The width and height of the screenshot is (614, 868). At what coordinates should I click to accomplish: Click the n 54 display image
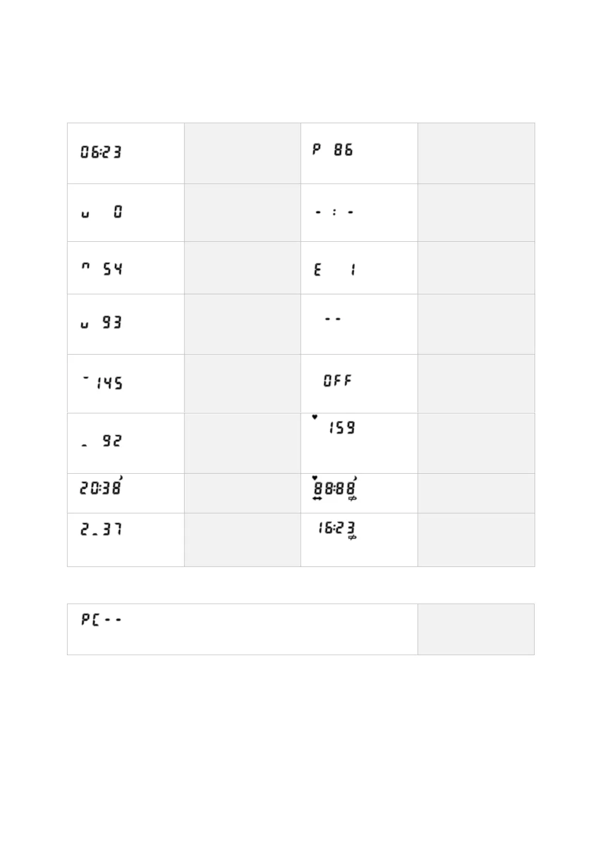(x=102, y=269)
